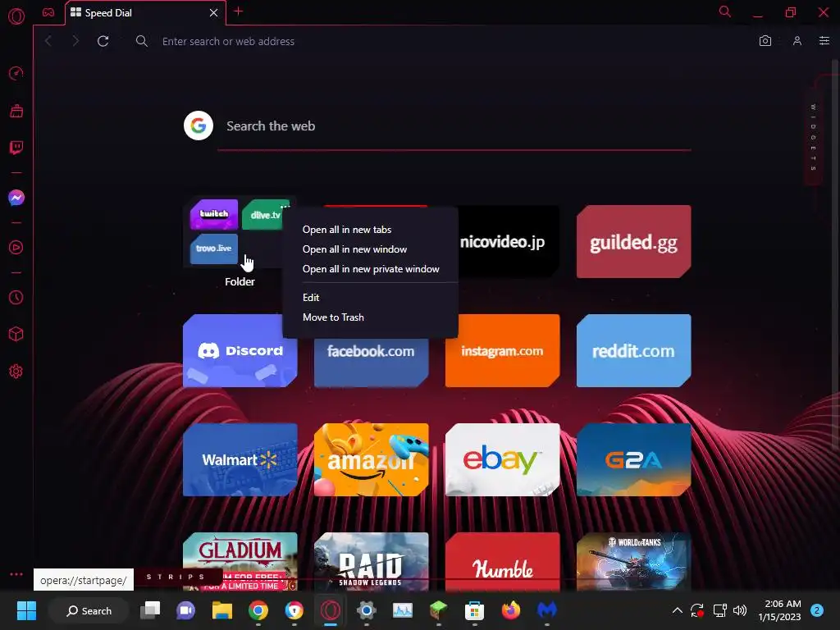Take a snapshot with camera icon

[765, 41]
